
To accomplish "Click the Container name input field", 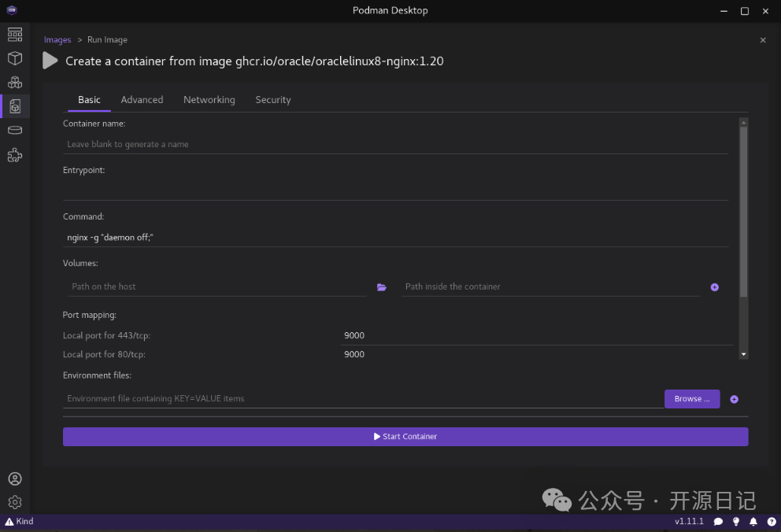I will click(x=394, y=145).
